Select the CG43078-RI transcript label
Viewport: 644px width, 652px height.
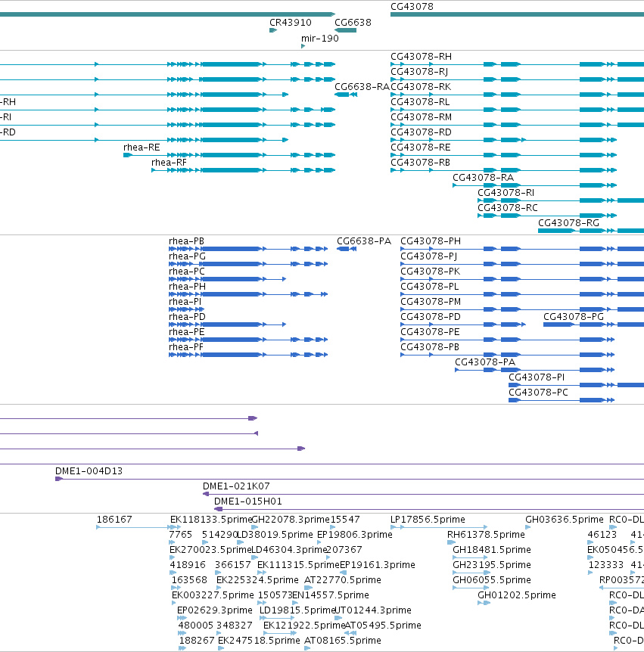(x=506, y=193)
